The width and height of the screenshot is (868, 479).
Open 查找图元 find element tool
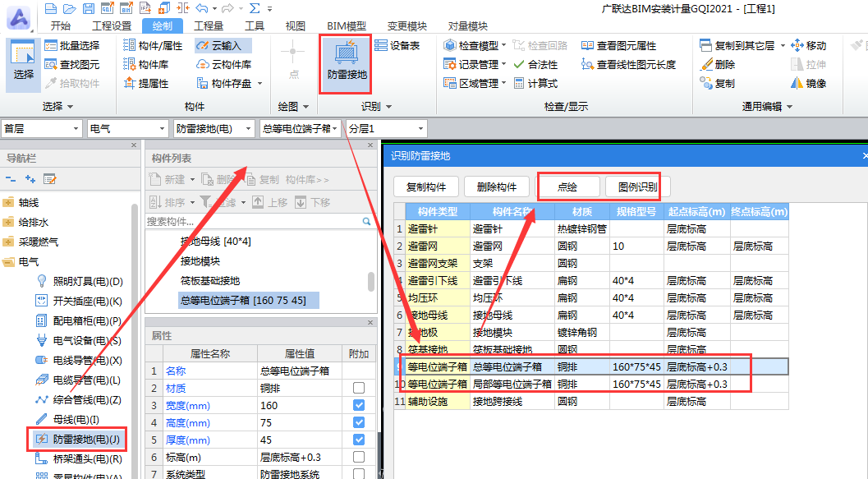[72, 64]
